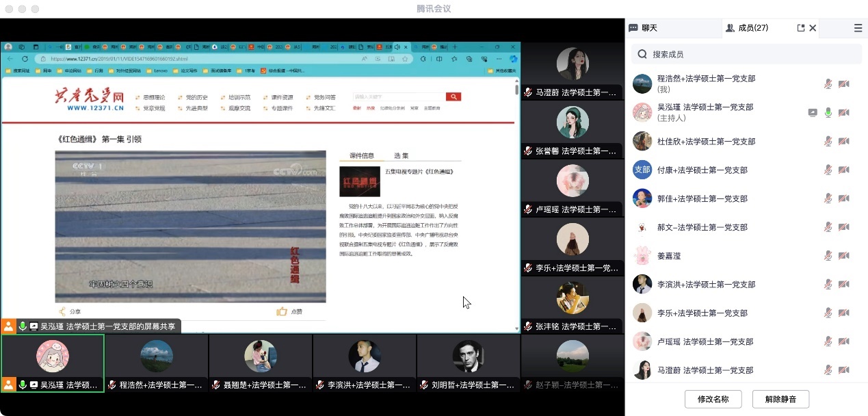Viewport: 868px width, 416px height.
Task: Open the 选集 tab on the shared web page
Action: tap(401, 155)
